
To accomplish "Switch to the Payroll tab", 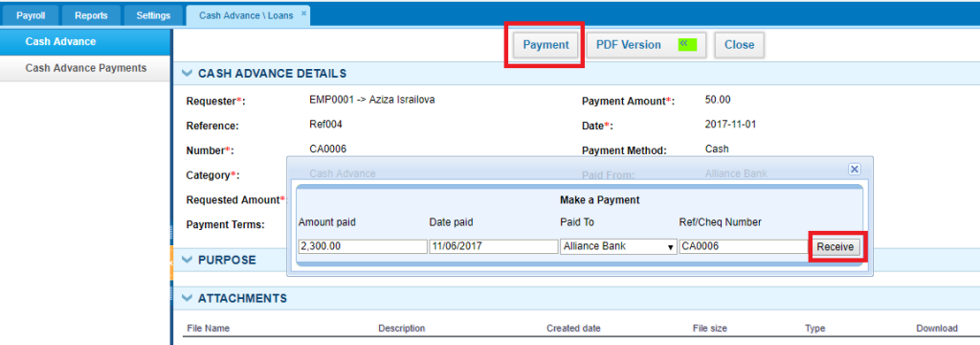I will (30, 15).
